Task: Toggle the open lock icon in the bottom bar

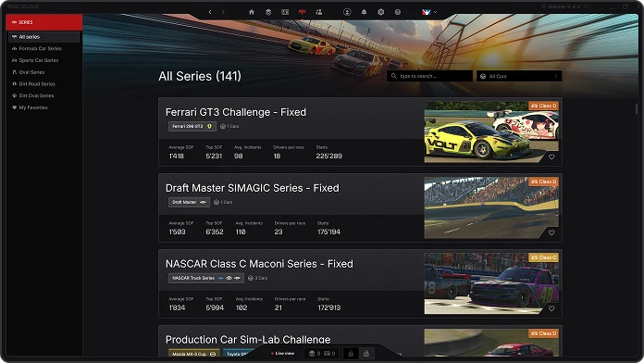Action: point(365,353)
